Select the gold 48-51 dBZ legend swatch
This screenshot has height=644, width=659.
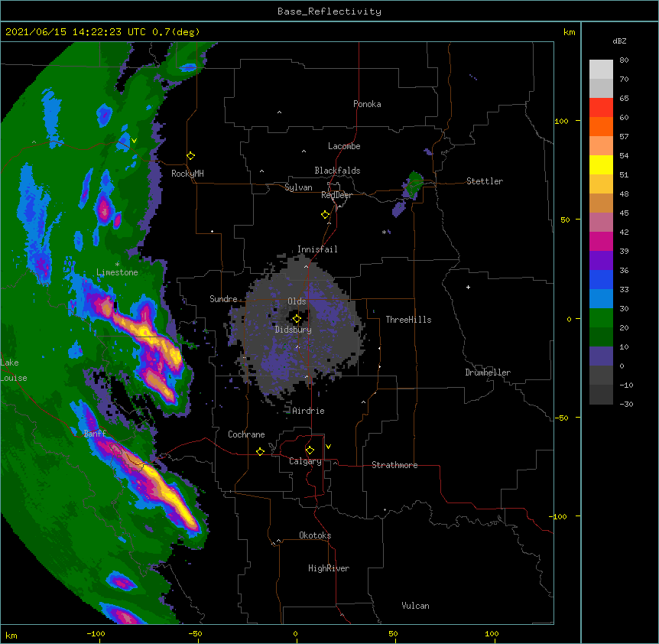[601, 184]
